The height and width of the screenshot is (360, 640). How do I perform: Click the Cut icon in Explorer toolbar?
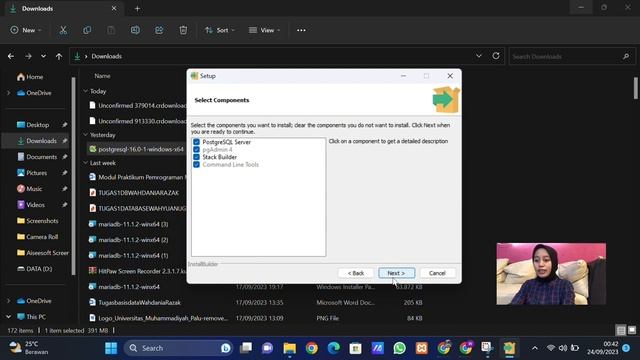[x=63, y=30]
